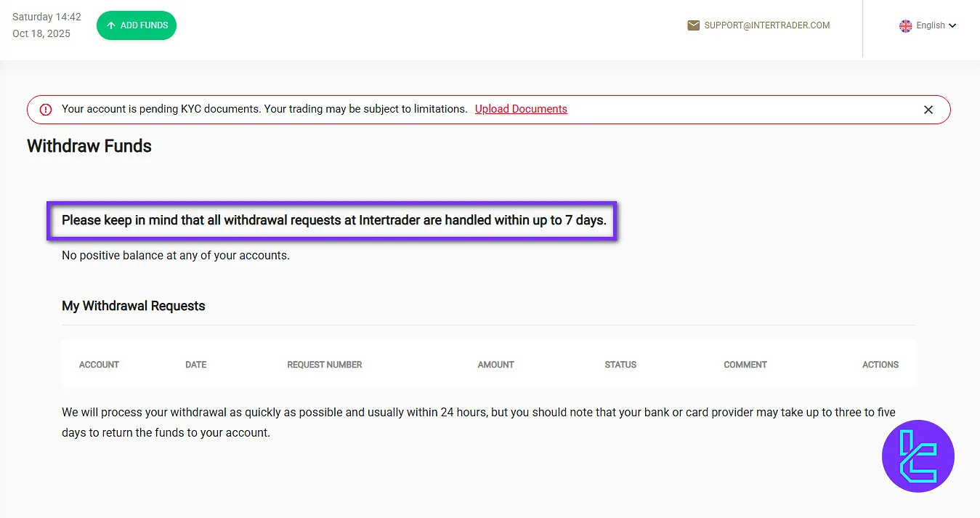Click the highlighted 7 days withdrawal notice
980x518 pixels.
pyautogui.click(x=333, y=220)
